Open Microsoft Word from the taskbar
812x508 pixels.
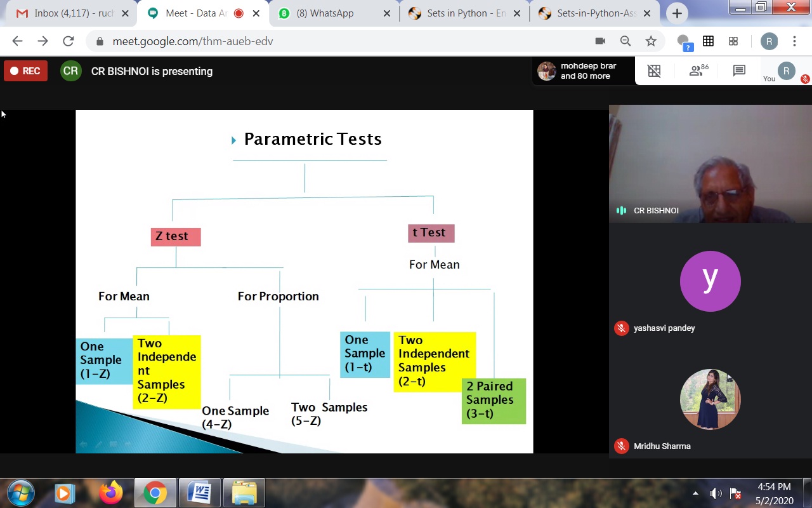click(199, 493)
